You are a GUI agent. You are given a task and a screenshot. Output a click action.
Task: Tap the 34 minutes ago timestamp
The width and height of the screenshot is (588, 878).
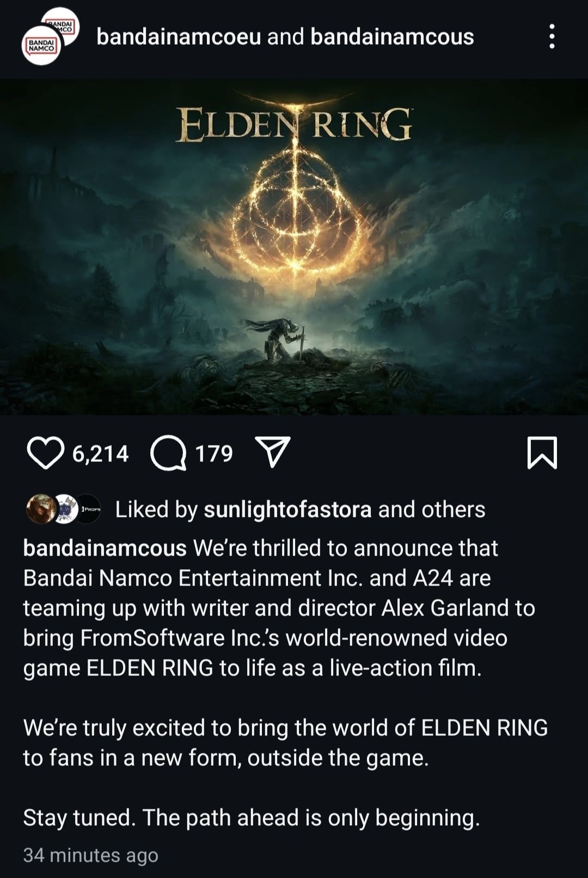[x=90, y=855]
